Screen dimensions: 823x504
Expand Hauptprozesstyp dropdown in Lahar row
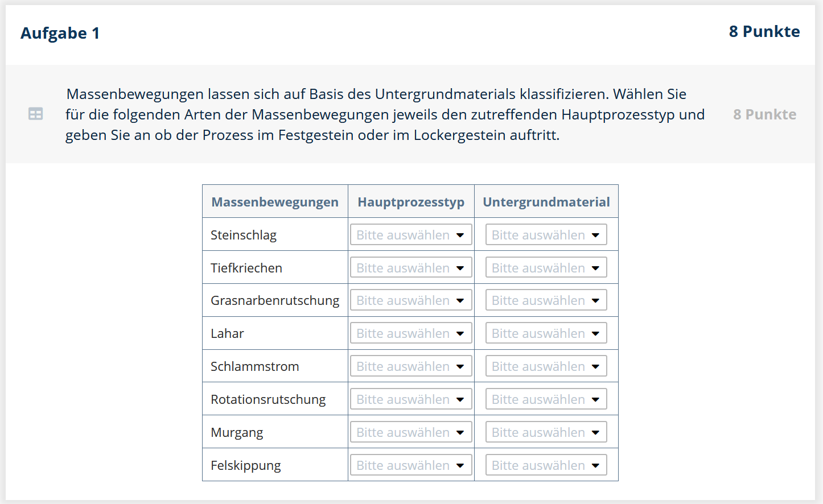[411, 333]
